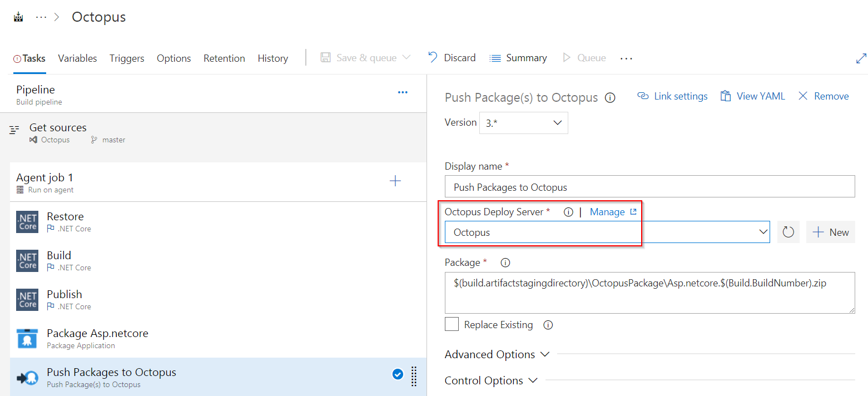
Task: Select the Restore task text
Action: (65, 216)
